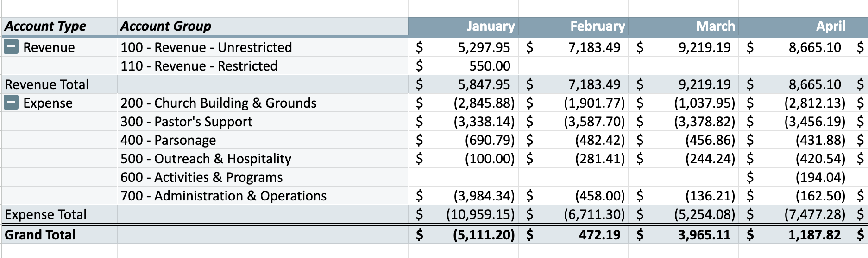Collapse the Revenue account type group

click(x=11, y=47)
